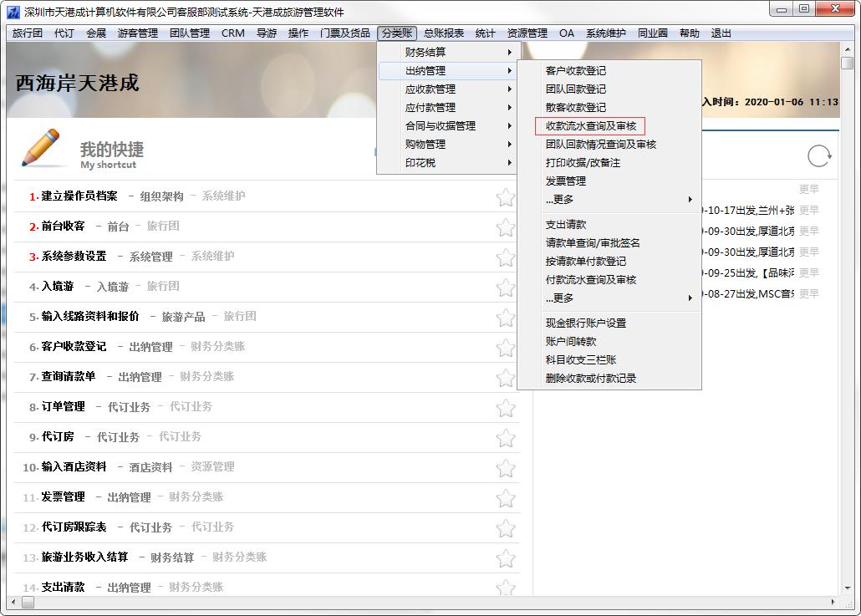
Task: Click vertical scrollbar down arrow
Action: [846, 588]
